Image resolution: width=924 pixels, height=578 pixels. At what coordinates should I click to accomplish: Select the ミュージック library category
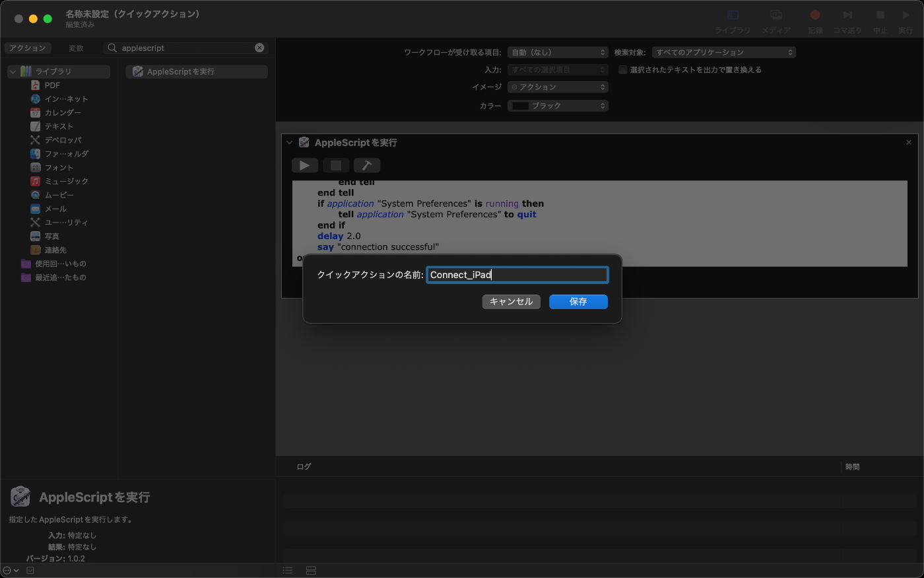coord(59,181)
